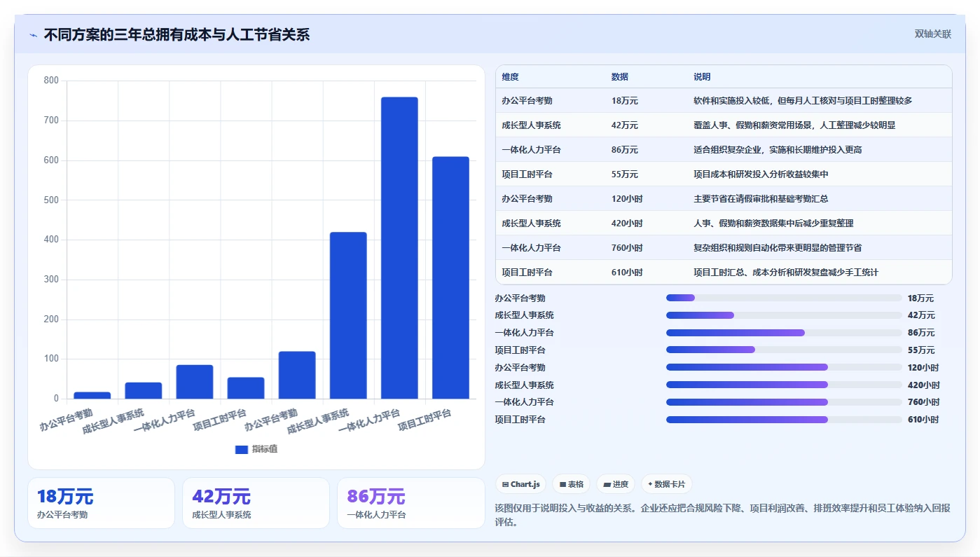
Task: Click the chart bar with value around 86
Action: click(195, 382)
